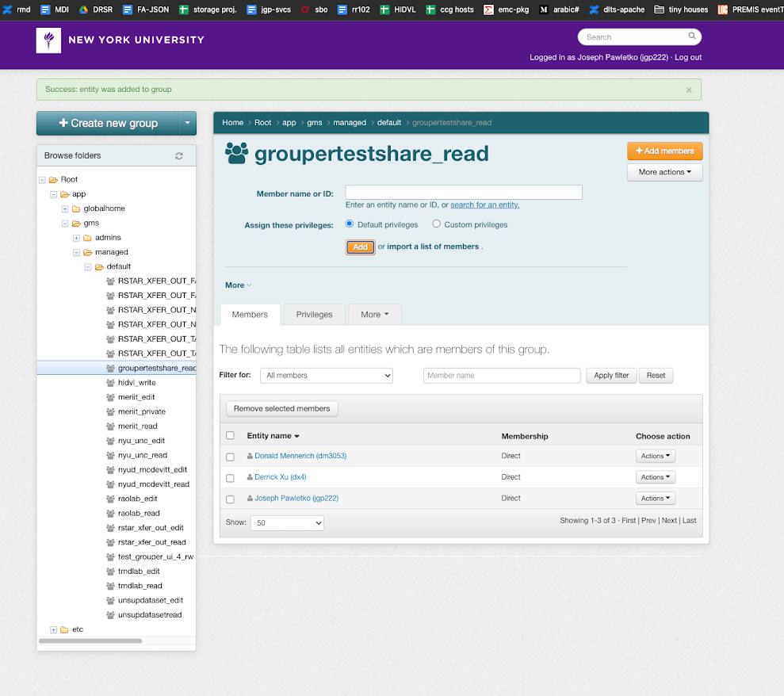Open the More actions dropdown

click(664, 172)
